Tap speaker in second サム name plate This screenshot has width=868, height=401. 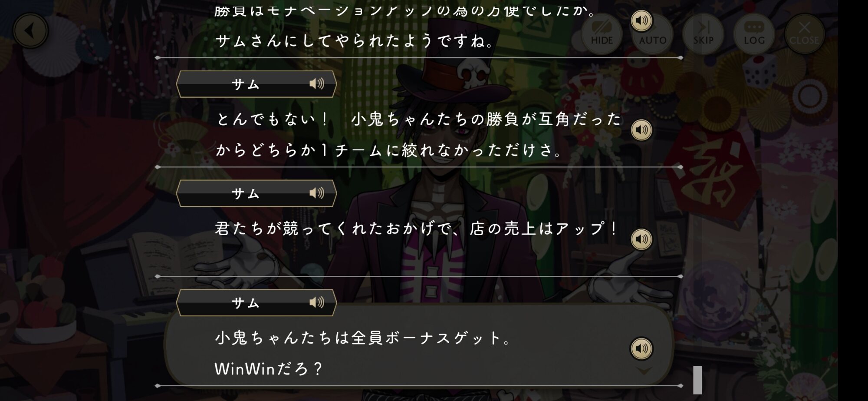pos(316,193)
